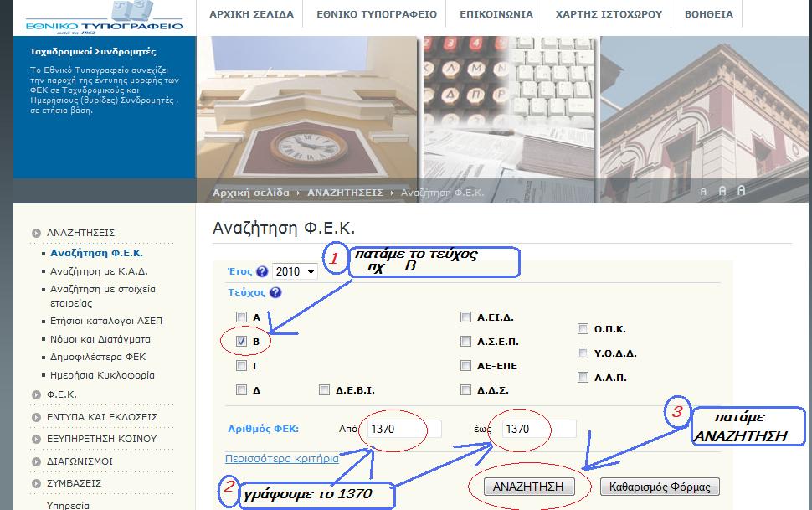Check the Α.Σ.Ε.Π. issue checkbox
Screen dimensions: 812x510
coord(465,342)
